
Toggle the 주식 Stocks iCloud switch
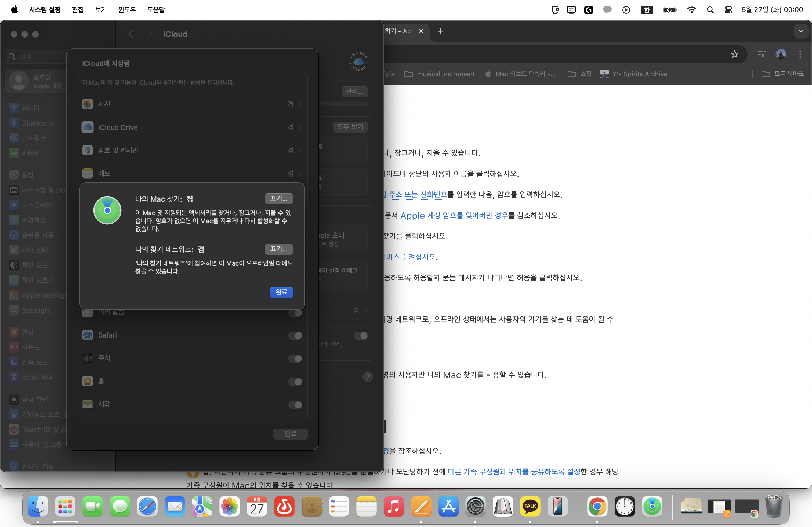[295, 358]
